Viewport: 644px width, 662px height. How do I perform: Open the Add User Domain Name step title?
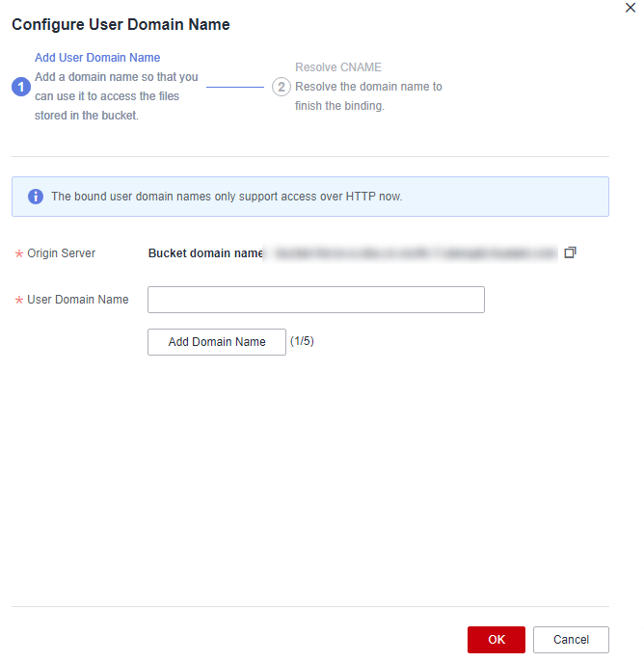pos(97,58)
